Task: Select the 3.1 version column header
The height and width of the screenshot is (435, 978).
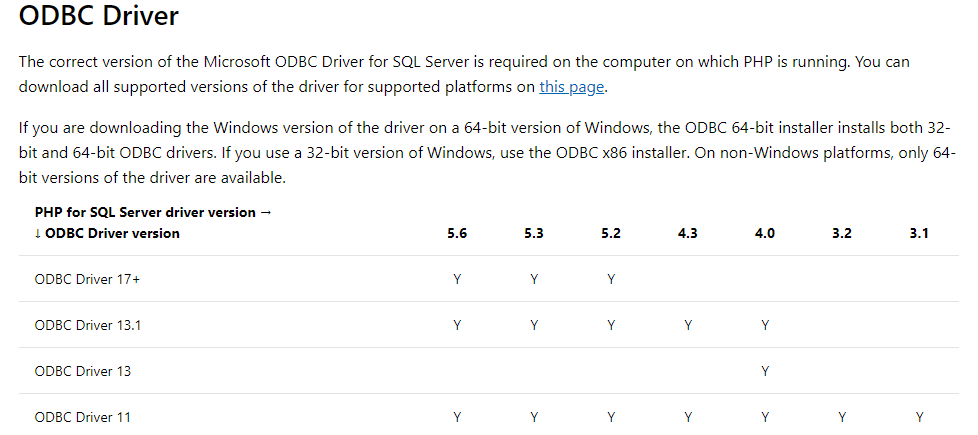Action: click(x=919, y=234)
